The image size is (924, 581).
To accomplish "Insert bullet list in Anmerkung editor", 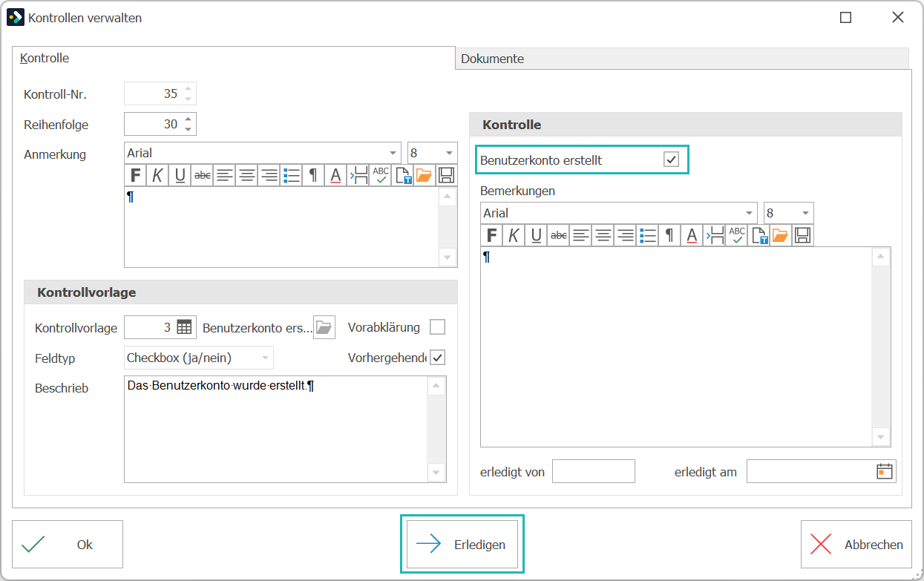I will pyautogui.click(x=291, y=175).
